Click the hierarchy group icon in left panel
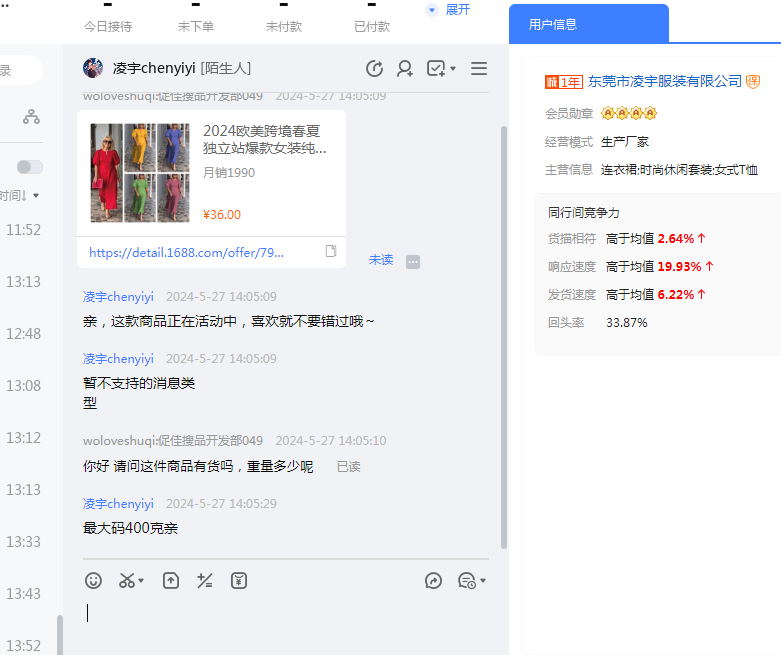 [x=32, y=117]
